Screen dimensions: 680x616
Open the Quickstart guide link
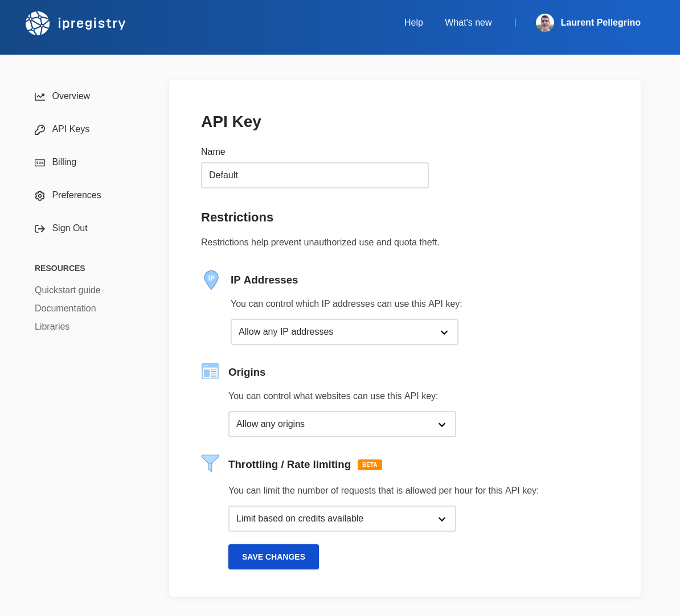(68, 290)
